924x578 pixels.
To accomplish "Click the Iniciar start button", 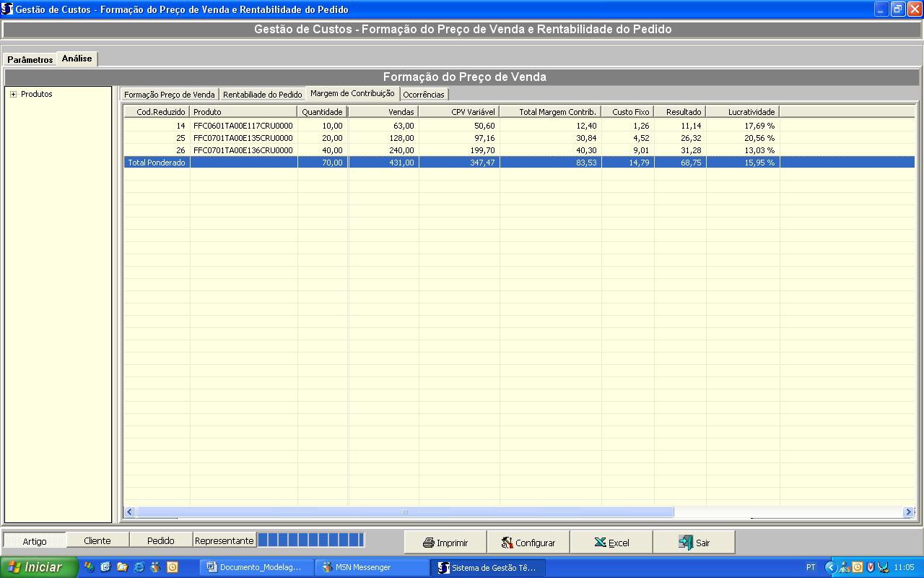I will coord(38,567).
